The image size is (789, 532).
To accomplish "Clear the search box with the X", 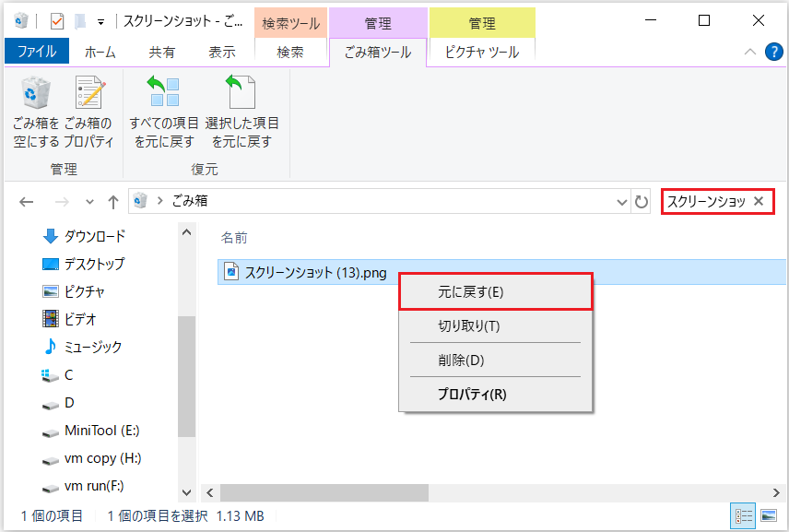I will (x=759, y=201).
